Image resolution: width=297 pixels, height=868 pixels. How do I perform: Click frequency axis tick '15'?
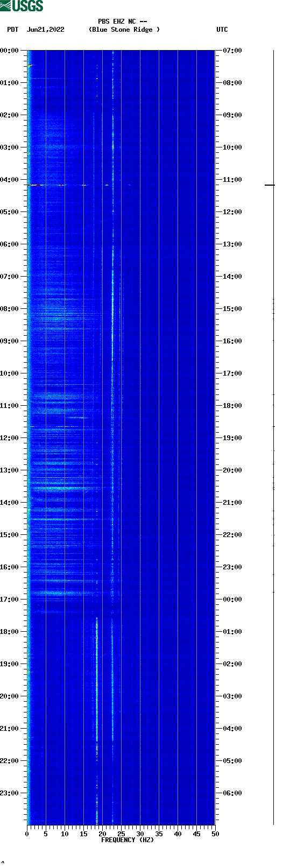click(83, 834)
